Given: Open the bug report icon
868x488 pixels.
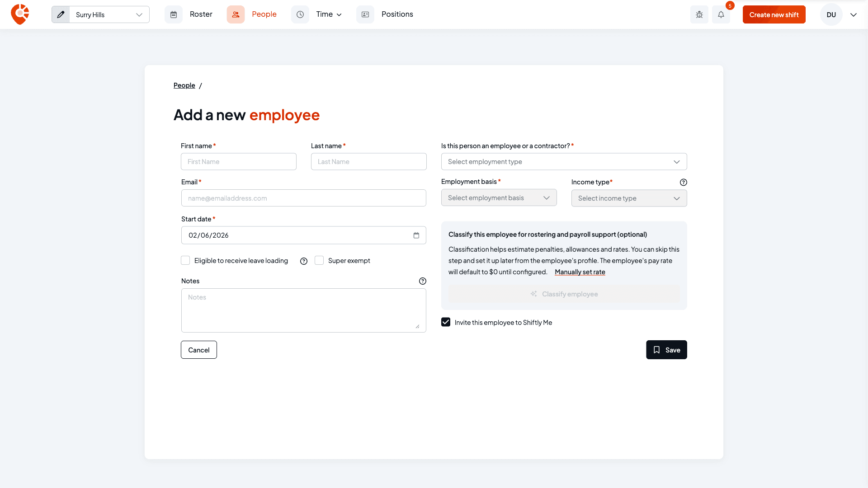Looking at the screenshot, I should tap(699, 14).
